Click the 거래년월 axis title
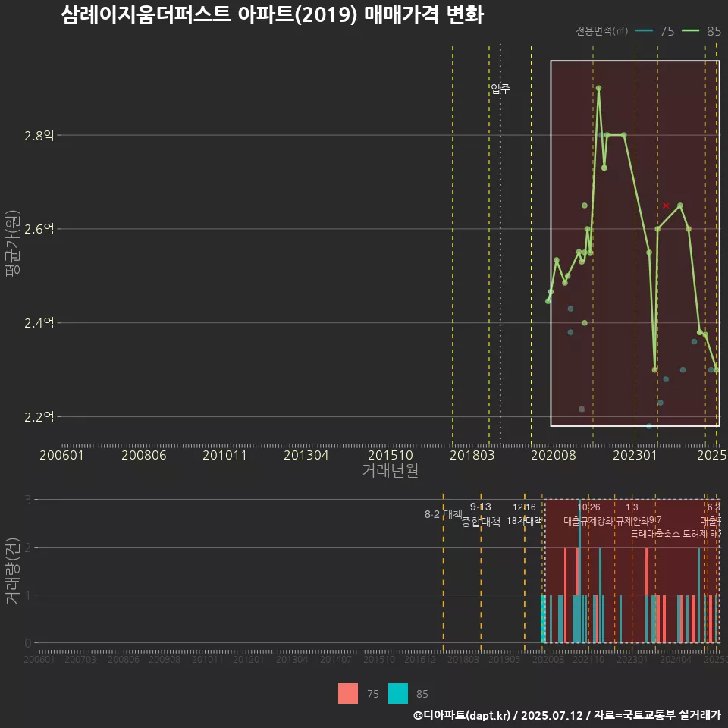 (391, 470)
